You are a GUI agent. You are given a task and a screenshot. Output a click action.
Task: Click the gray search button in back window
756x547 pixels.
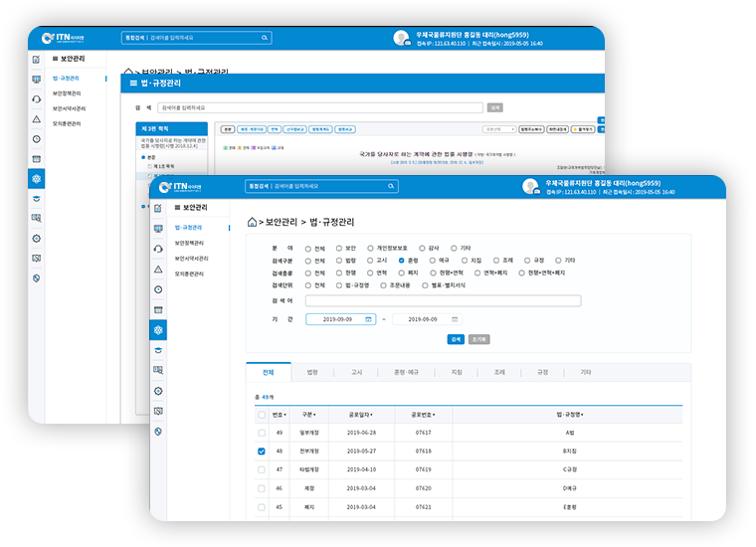[494, 107]
